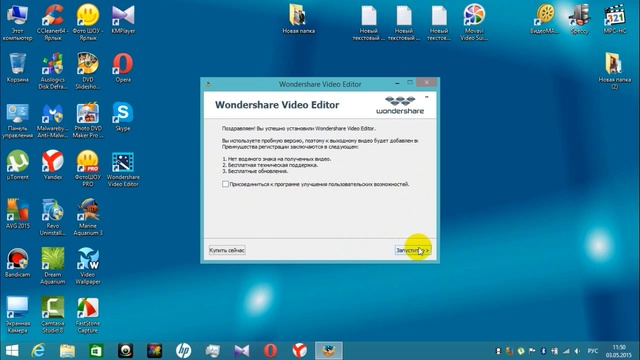
Task: Open File Explorer from the taskbar
Action: click(67, 351)
